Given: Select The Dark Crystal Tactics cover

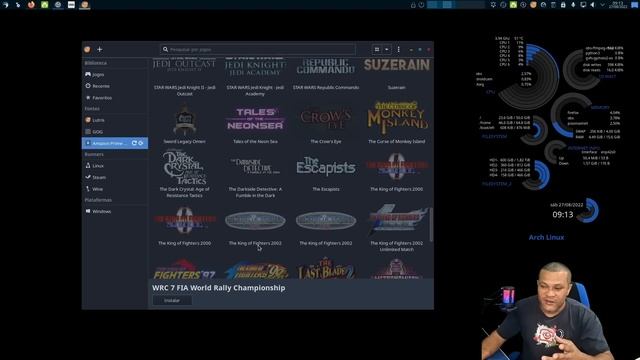Looking at the screenshot, I should pyautogui.click(x=184, y=167).
